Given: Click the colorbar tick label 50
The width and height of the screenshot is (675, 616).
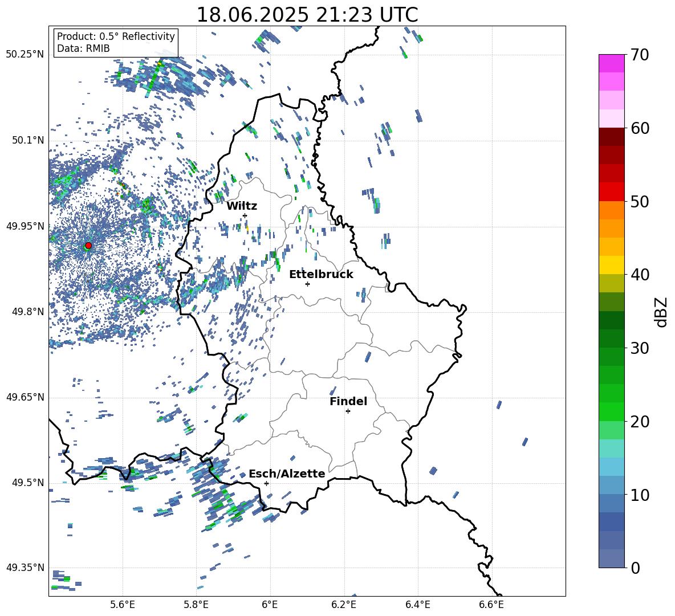Looking at the screenshot, I should [x=640, y=202].
